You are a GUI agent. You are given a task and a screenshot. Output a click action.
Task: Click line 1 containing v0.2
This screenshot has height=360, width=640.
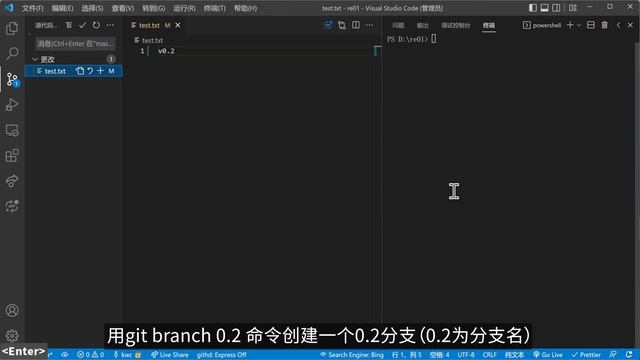click(166, 51)
